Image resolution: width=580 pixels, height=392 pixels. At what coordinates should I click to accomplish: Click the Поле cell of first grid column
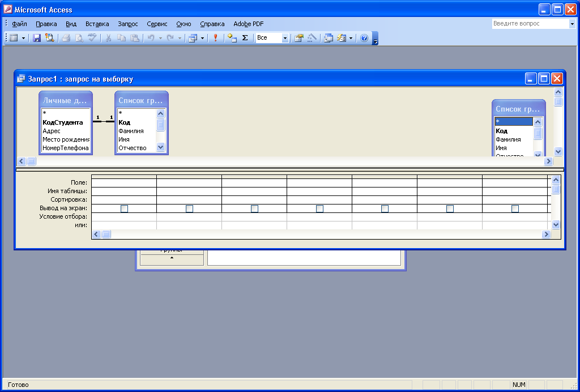[124, 182]
